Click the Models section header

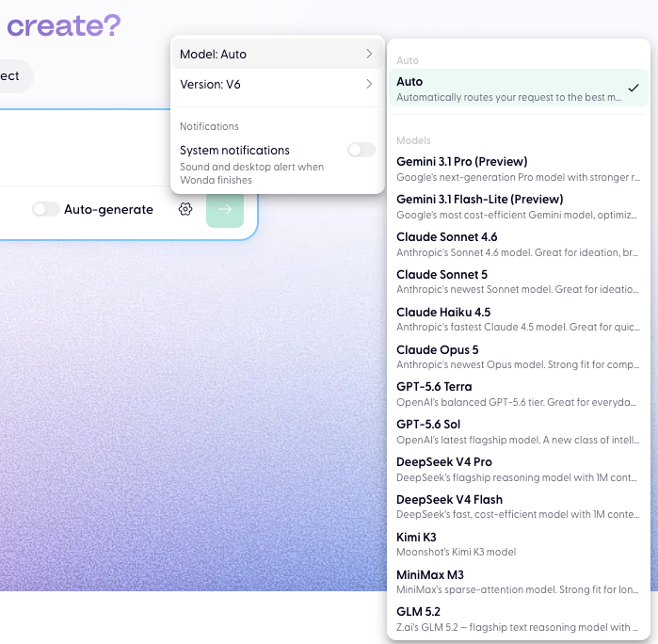click(x=413, y=140)
